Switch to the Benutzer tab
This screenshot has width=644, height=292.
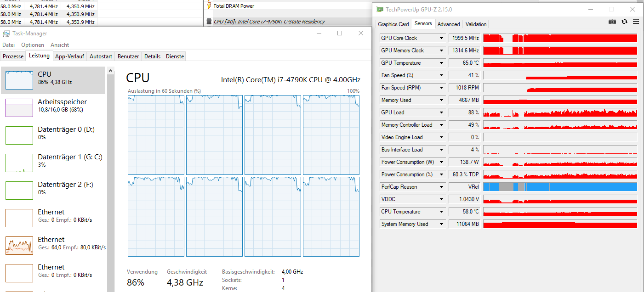coord(128,56)
